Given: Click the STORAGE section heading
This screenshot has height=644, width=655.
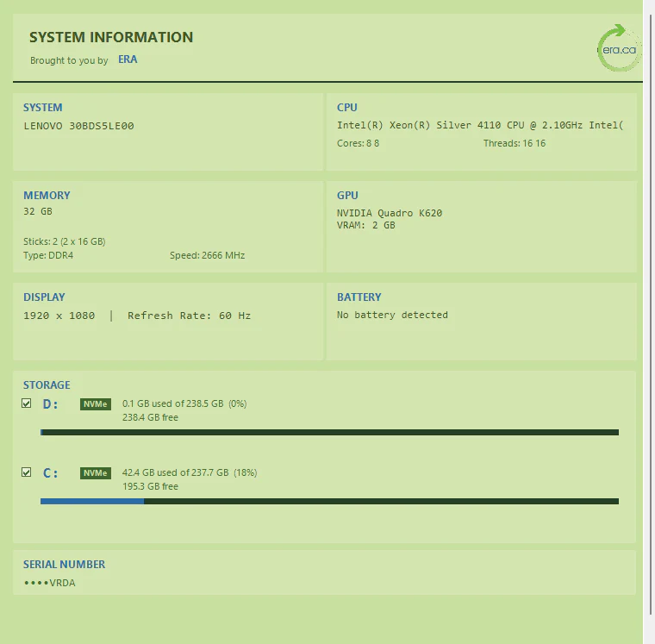Looking at the screenshot, I should [x=47, y=385].
